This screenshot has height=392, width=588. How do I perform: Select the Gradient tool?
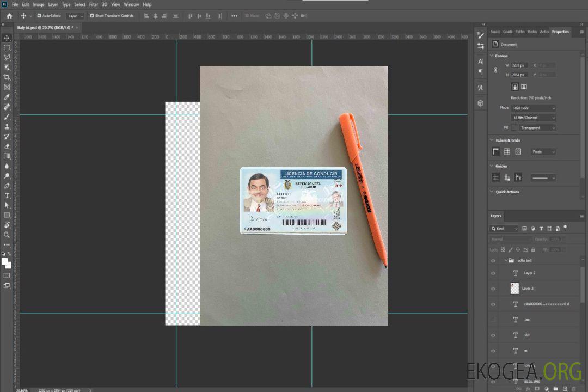7,156
